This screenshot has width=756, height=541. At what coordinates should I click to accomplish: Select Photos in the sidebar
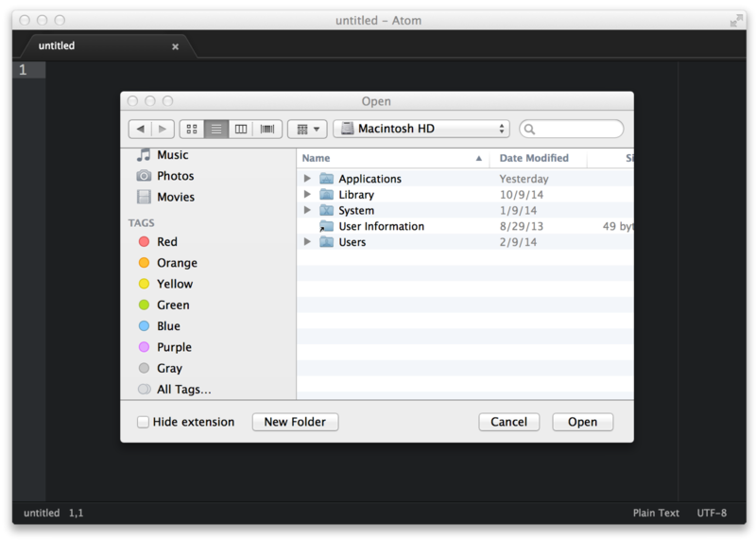pyautogui.click(x=175, y=176)
